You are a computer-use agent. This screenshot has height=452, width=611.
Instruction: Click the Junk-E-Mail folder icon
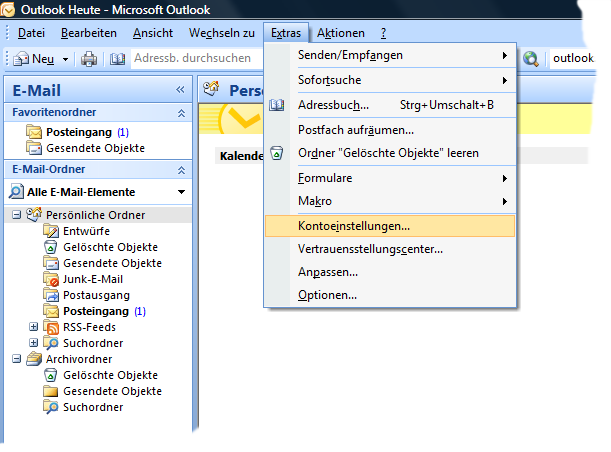(x=51, y=279)
